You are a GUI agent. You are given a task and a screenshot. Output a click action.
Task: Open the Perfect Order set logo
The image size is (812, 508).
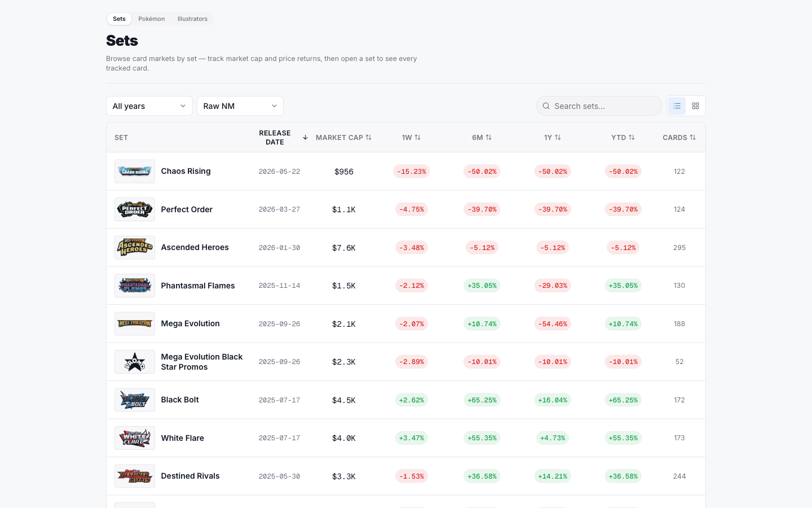pyautogui.click(x=135, y=209)
